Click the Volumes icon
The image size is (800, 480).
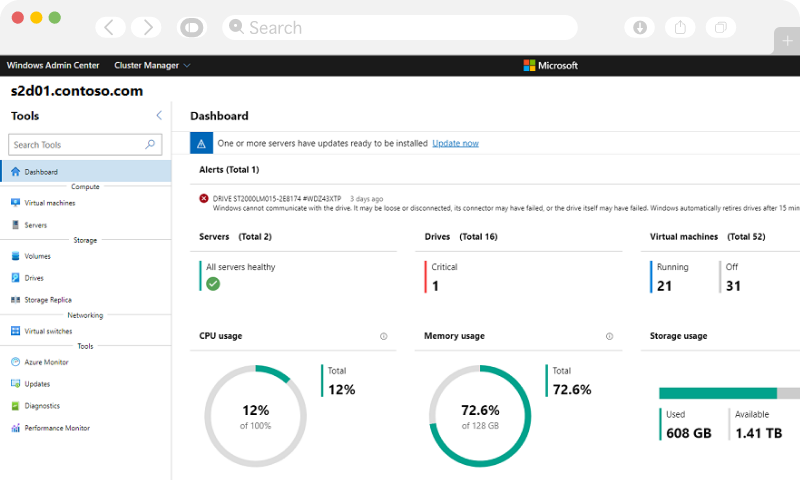[x=15, y=256]
